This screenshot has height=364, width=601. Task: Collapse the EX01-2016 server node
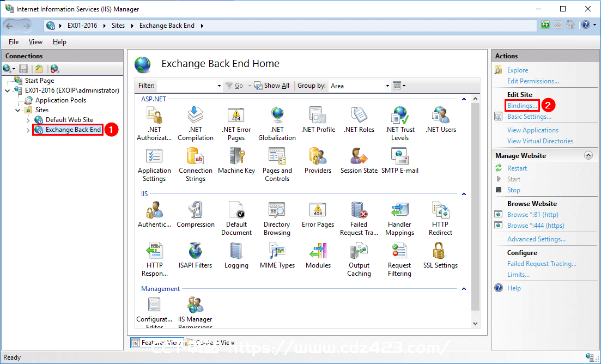7,90
